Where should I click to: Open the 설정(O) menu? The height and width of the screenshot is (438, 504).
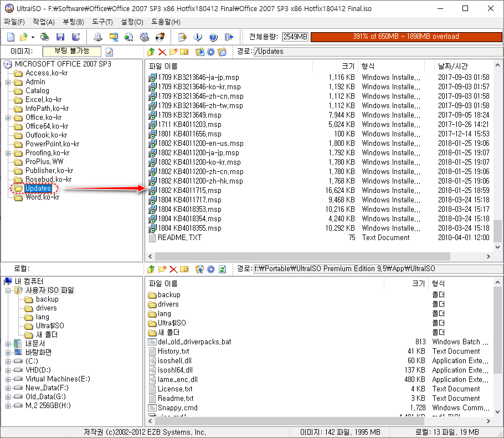(132, 22)
